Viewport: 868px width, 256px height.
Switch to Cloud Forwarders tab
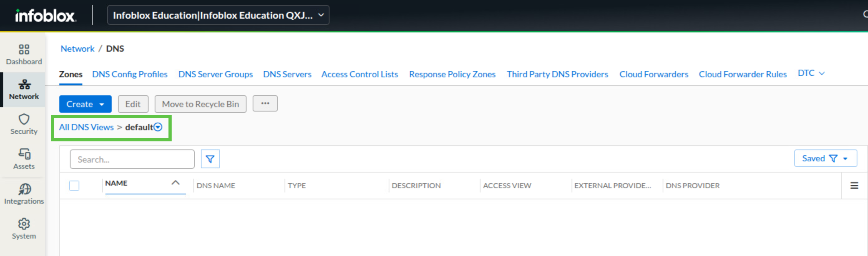[654, 74]
